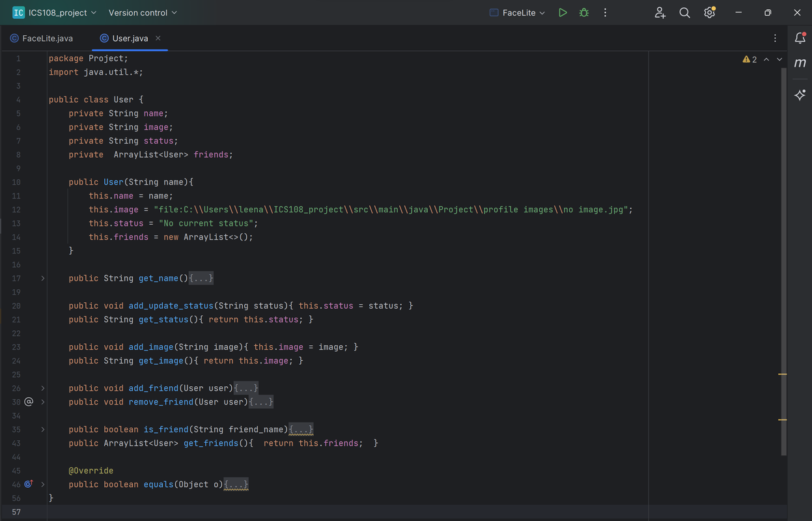Open AI Assistant sparkle icon

tap(800, 95)
